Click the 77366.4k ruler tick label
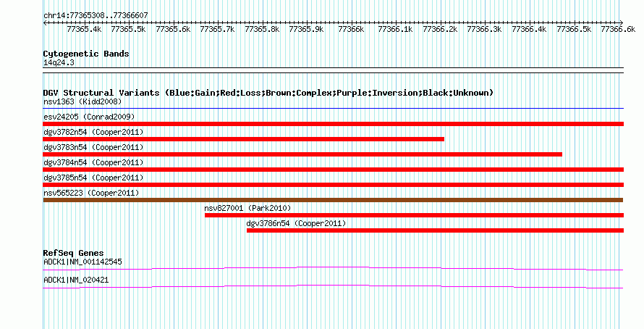644x329 pixels. pyautogui.click(x=530, y=30)
